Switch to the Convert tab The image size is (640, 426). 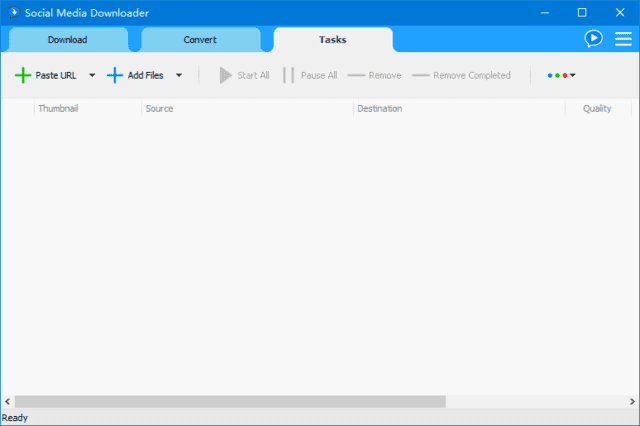(200, 40)
